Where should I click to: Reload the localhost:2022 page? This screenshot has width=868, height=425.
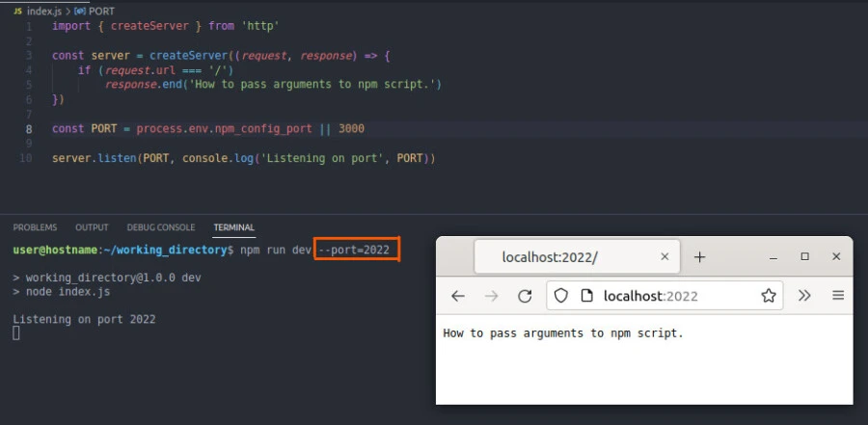525,296
